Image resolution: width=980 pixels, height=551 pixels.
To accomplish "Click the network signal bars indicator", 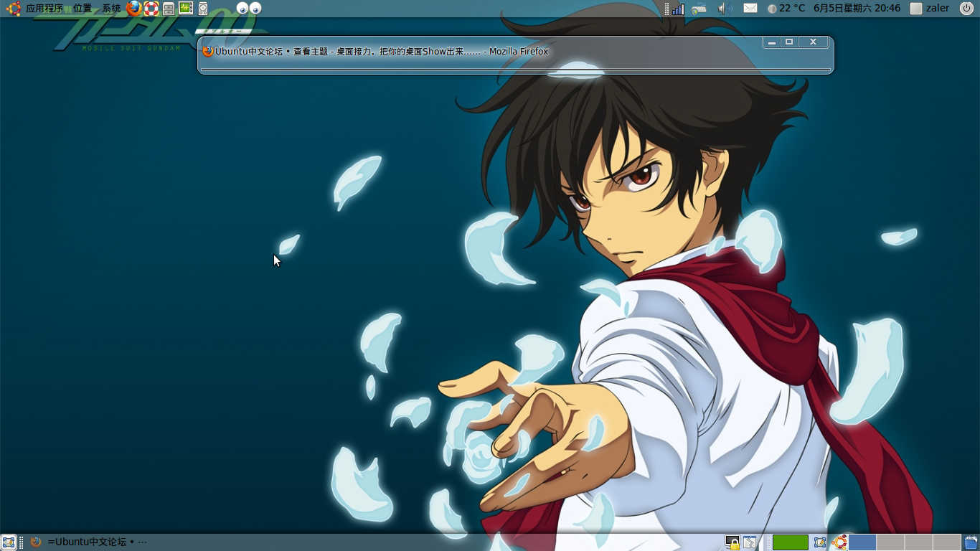I will coord(678,9).
